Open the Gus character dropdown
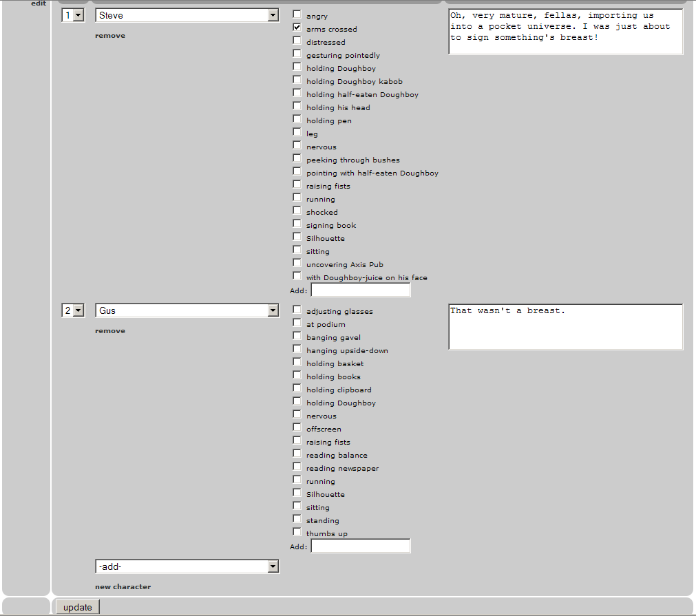The height and width of the screenshot is (616, 696). pyautogui.click(x=187, y=310)
